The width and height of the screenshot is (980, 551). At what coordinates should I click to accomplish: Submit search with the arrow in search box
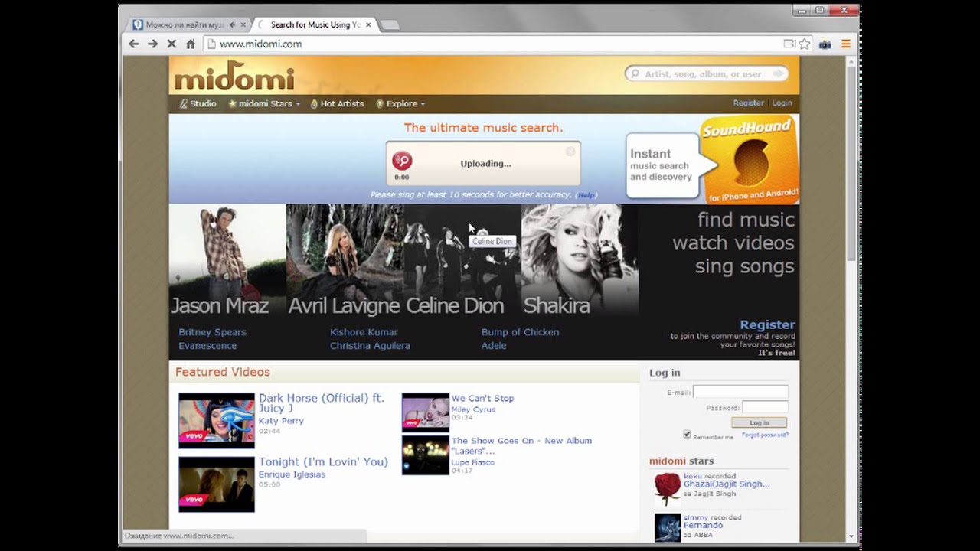(x=779, y=74)
